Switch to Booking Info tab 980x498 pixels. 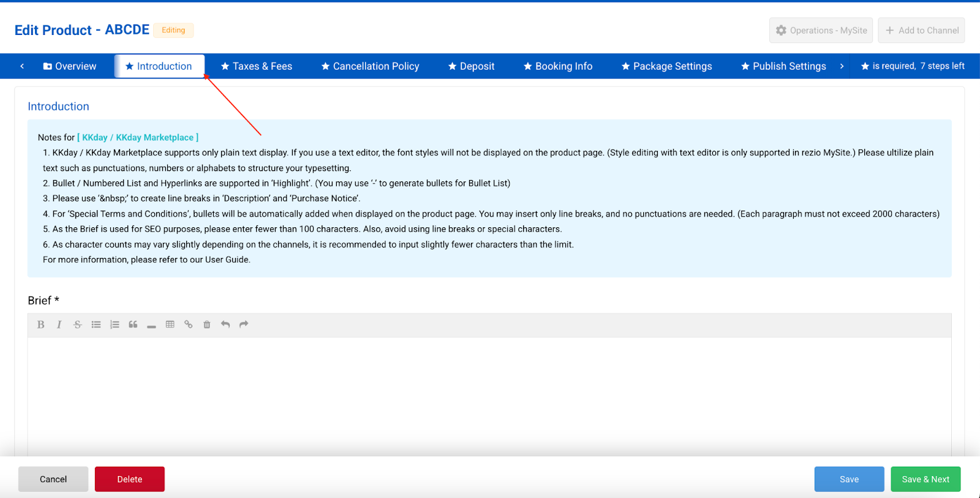558,66
